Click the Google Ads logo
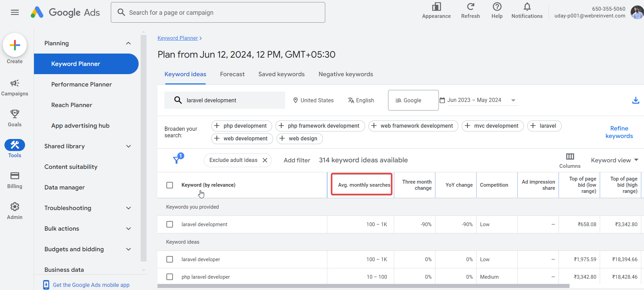 click(65, 12)
